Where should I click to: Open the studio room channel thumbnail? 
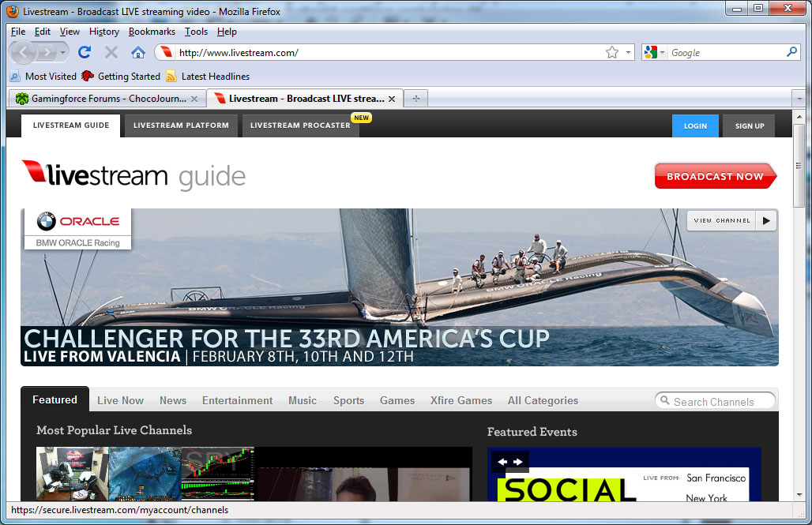click(73, 474)
